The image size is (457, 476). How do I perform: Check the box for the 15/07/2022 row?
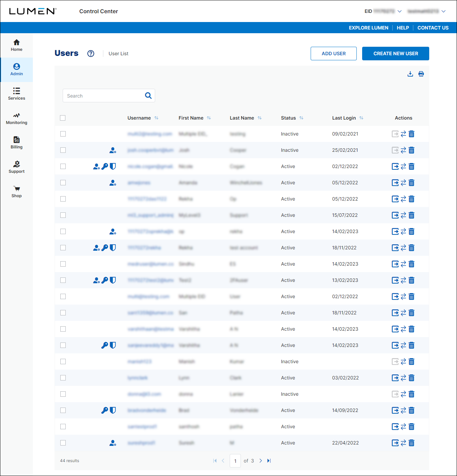63,215
